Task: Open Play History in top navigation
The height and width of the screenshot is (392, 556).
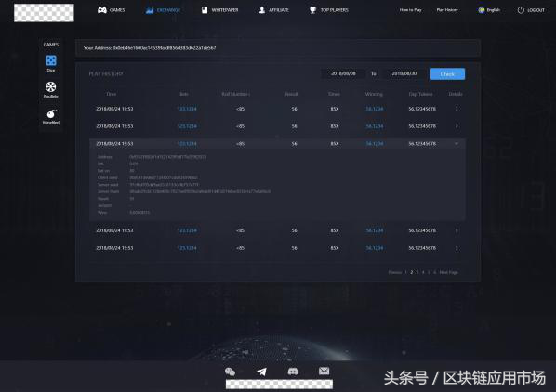Action: click(447, 10)
